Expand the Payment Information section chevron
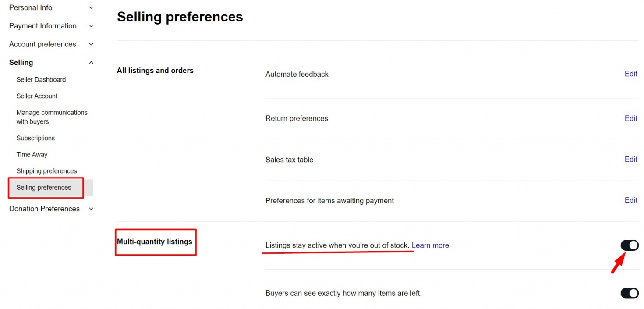Viewport: 644px width, 309px height. coord(91,26)
